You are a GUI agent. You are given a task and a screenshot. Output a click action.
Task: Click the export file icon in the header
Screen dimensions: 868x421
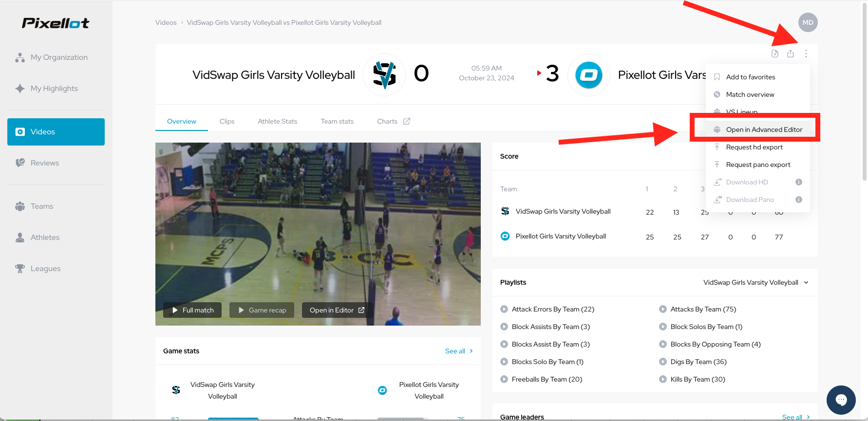click(x=775, y=54)
